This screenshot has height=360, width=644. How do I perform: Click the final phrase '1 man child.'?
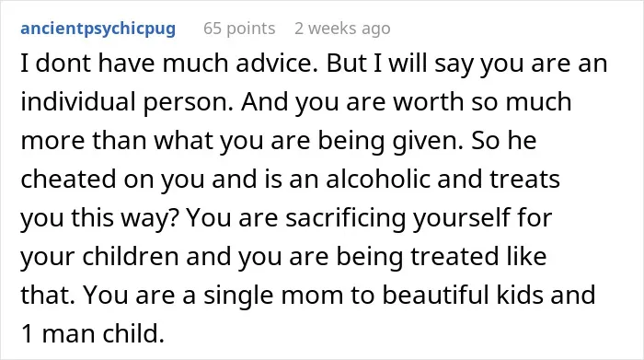[x=93, y=333]
